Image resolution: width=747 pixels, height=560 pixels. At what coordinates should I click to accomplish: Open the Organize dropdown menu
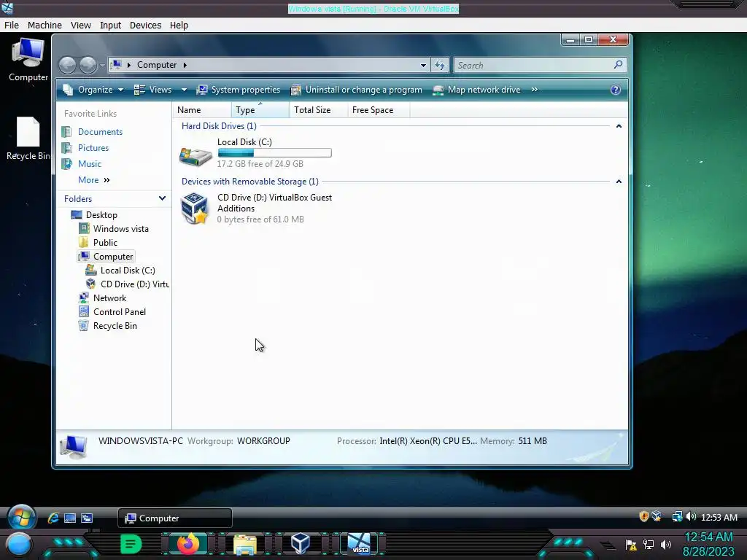tap(93, 90)
